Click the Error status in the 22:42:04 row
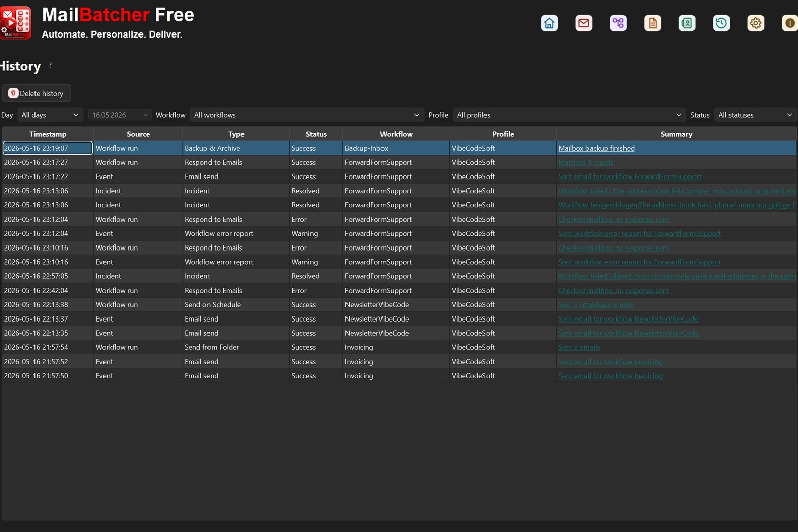 (316, 291)
